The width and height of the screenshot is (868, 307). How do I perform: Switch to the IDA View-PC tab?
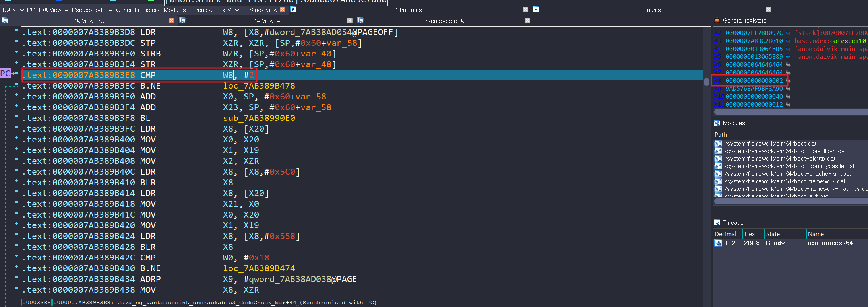click(x=87, y=21)
